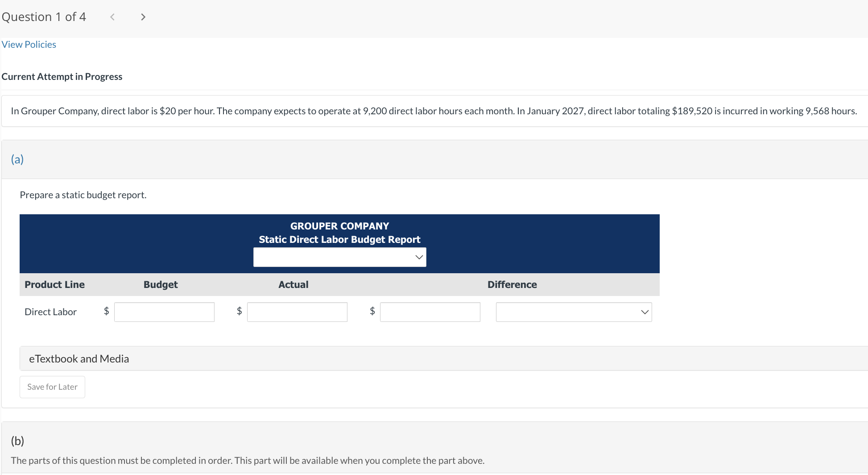
Task: Click the dollar sign beside the Difference field
Action: (372, 311)
